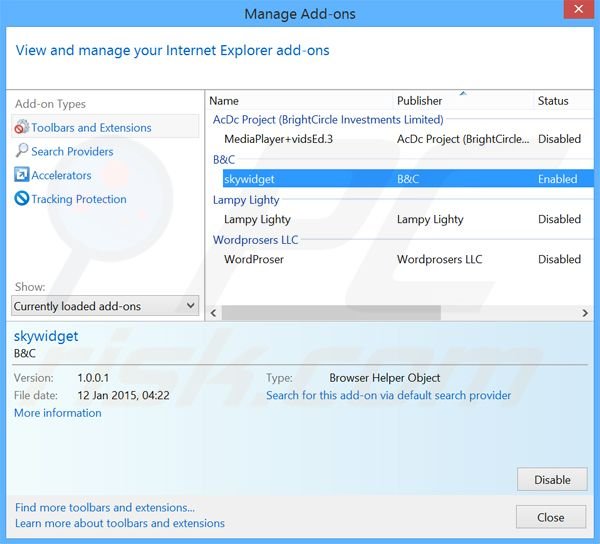600x544 pixels.
Task: Search for this add-on via default provider
Action: click(x=388, y=395)
